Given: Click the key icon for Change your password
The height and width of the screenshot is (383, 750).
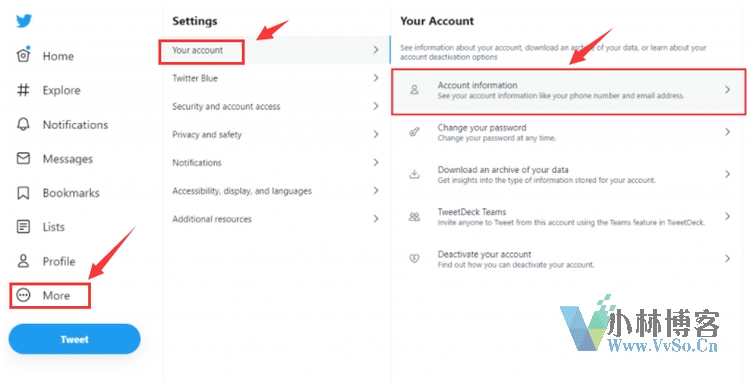Looking at the screenshot, I should click(414, 132).
